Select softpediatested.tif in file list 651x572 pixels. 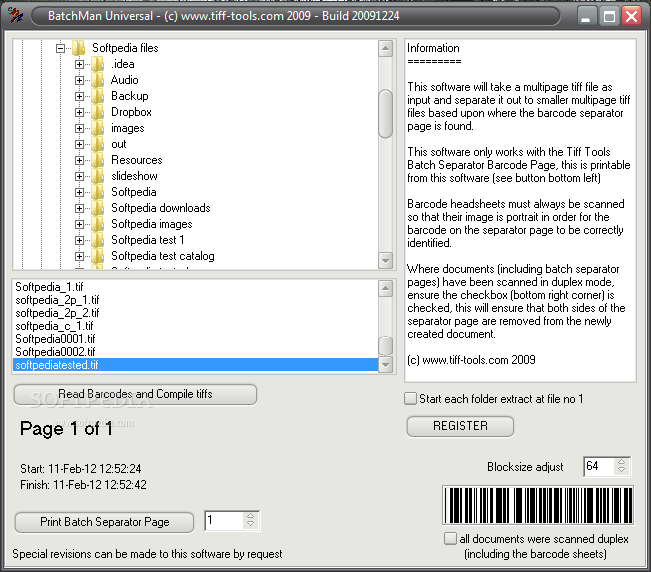tap(195, 365)
